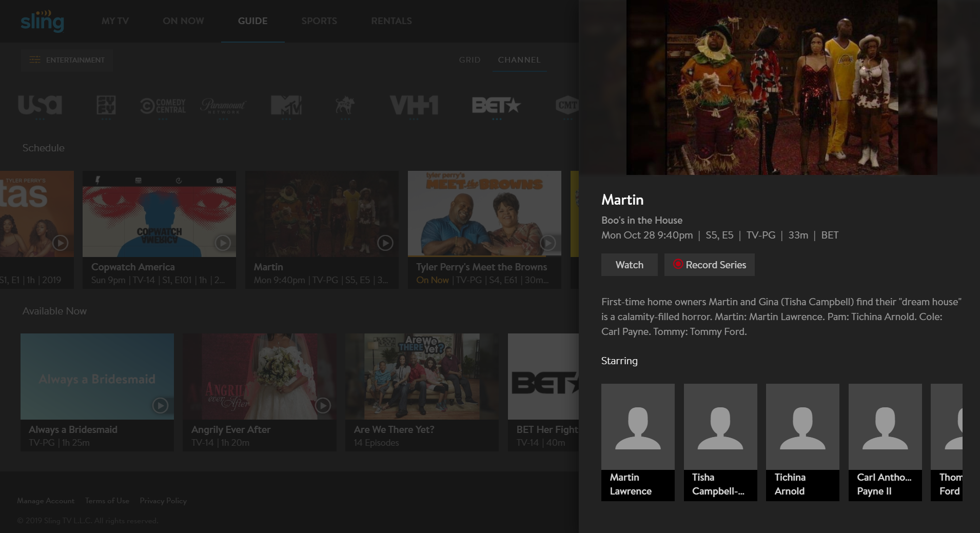
Task: Click the red record icon
Action: [678, 264]
